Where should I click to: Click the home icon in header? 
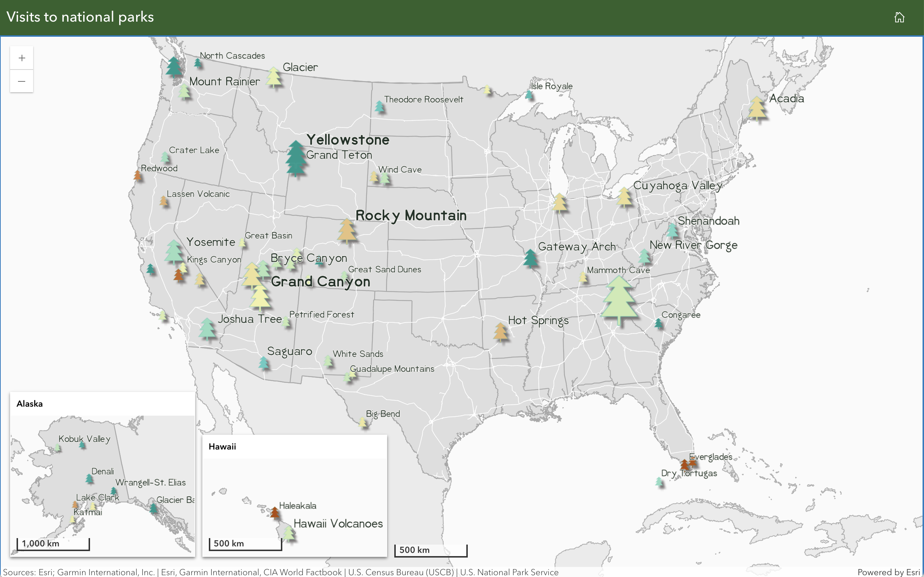tap(899, 17)
